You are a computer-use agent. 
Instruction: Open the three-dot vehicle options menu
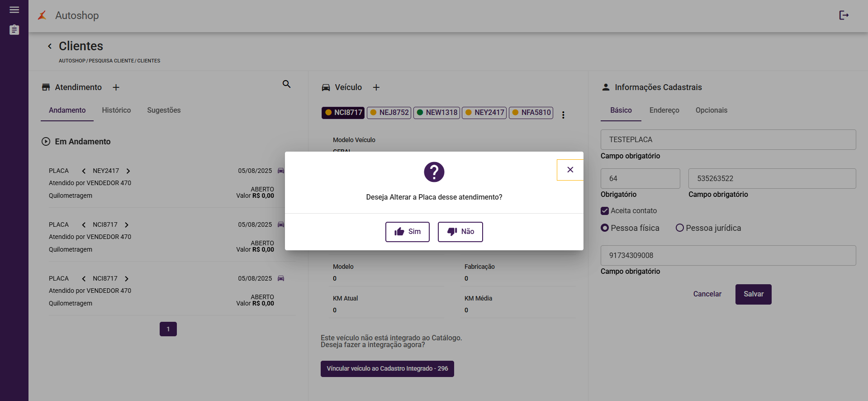[x=563, y=115]
